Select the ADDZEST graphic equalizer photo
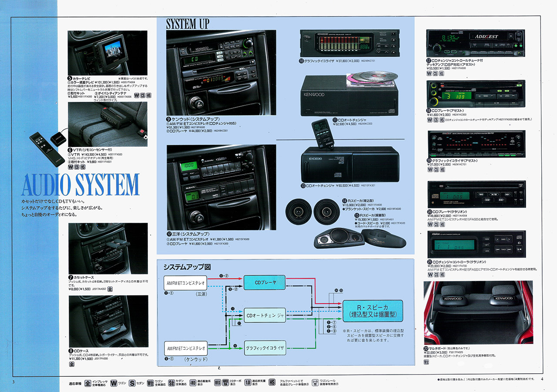Screen dimensions: 557x392 476,144
